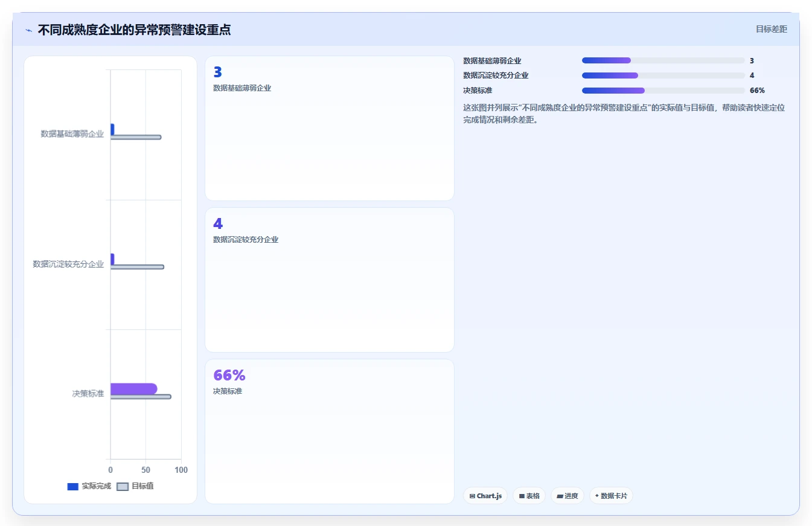Click the 数据卡片 tag icon
Screen dimensions: 812x526
coord(597,496)
